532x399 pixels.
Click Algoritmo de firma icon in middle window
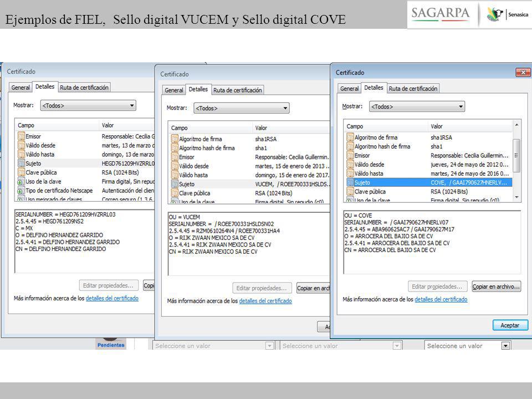(x=175, y=139)
